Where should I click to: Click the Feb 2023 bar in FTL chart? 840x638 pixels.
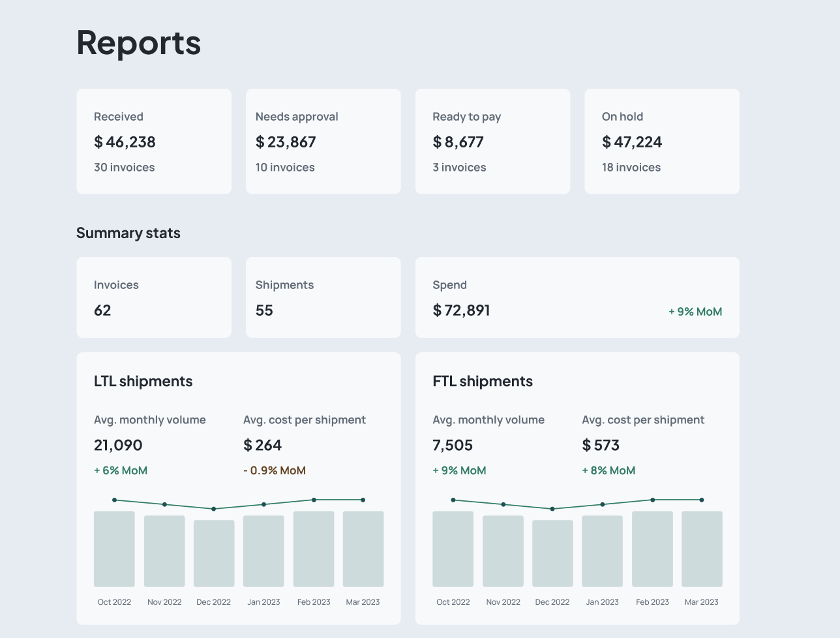[x=652, y=549]
